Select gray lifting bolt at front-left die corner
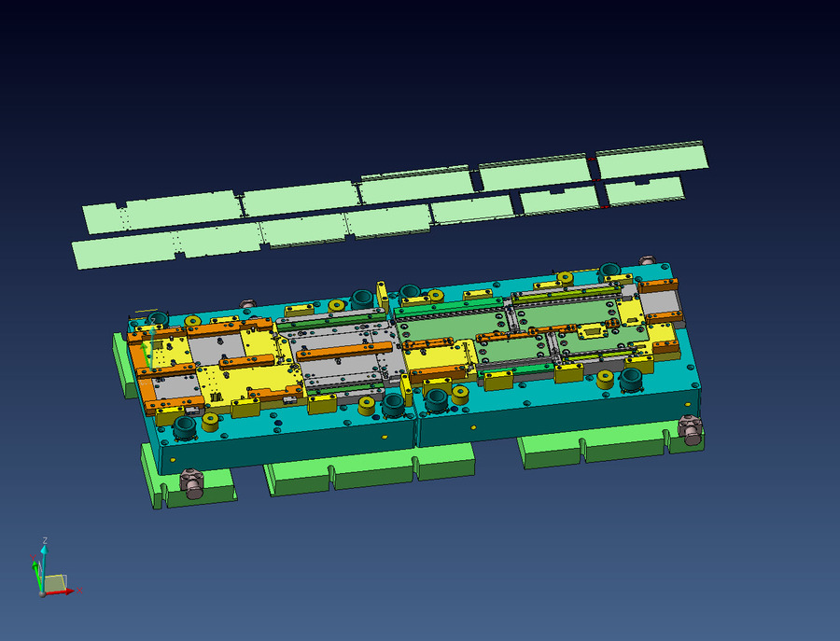This screenshot has width=840, height=641. click(193, 484)
